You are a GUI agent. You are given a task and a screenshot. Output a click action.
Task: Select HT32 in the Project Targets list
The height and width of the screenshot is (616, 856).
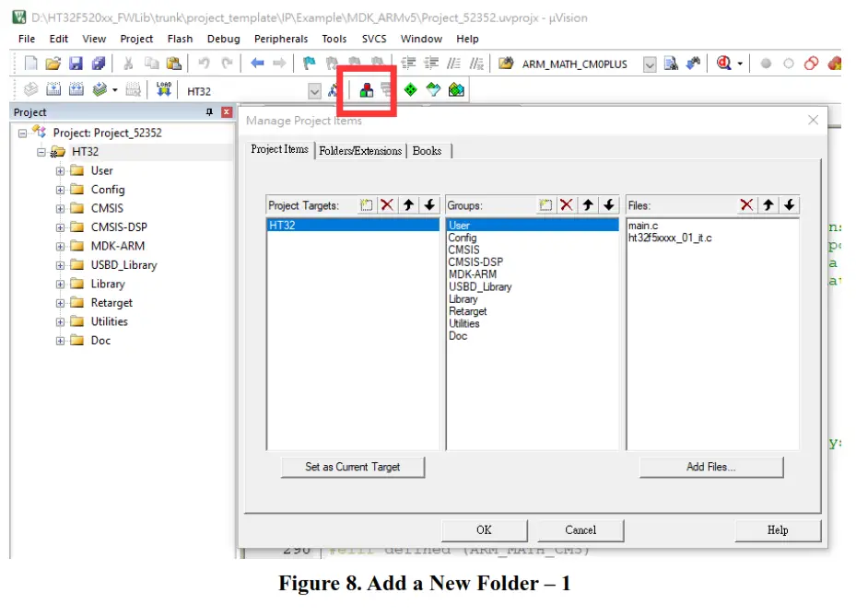click(x=353, y=225)
